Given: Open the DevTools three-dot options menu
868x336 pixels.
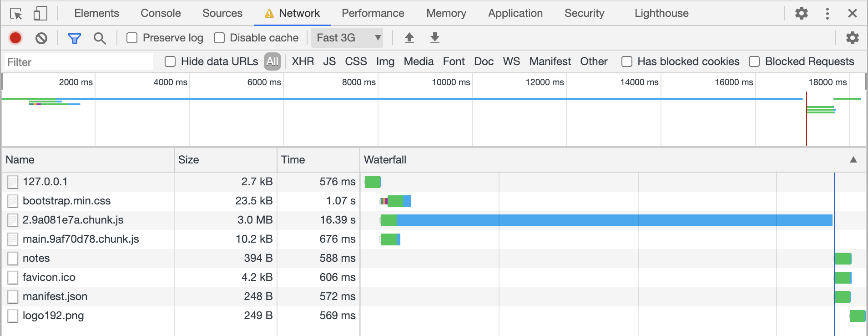Looking at the screenshot, I should click(x=827, y=14).
